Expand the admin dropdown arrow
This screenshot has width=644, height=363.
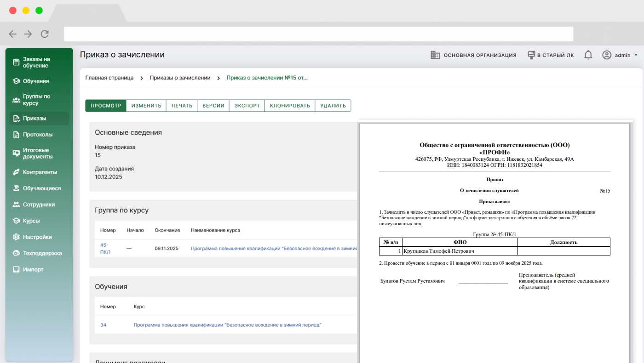636,55
